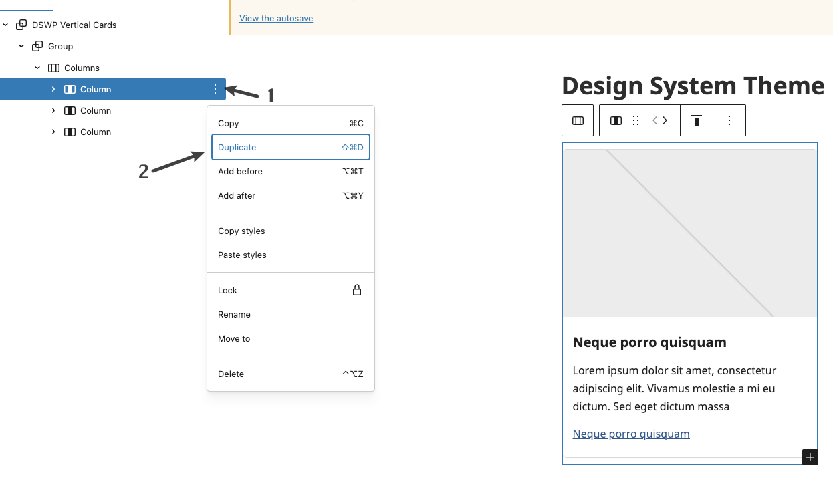Collapse the Columns tree item
The image size is (833, 504).
[37, 68]
